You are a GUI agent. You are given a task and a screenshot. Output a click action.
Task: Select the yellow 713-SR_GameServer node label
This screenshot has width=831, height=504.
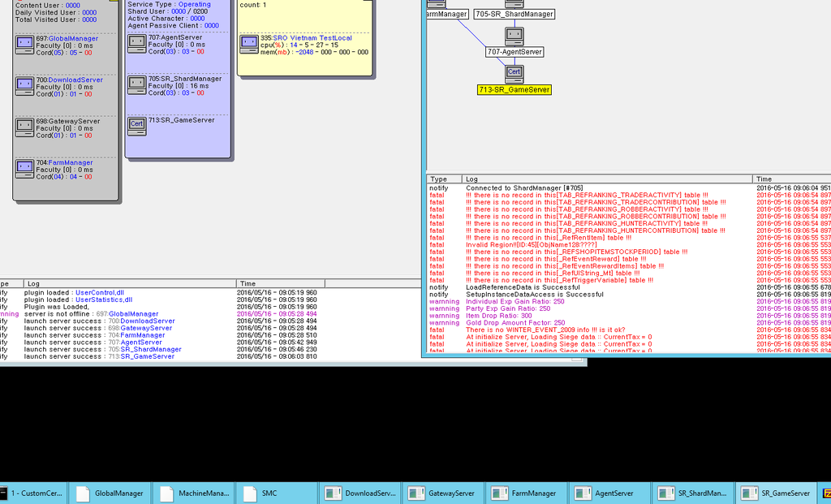coord(514,90)
